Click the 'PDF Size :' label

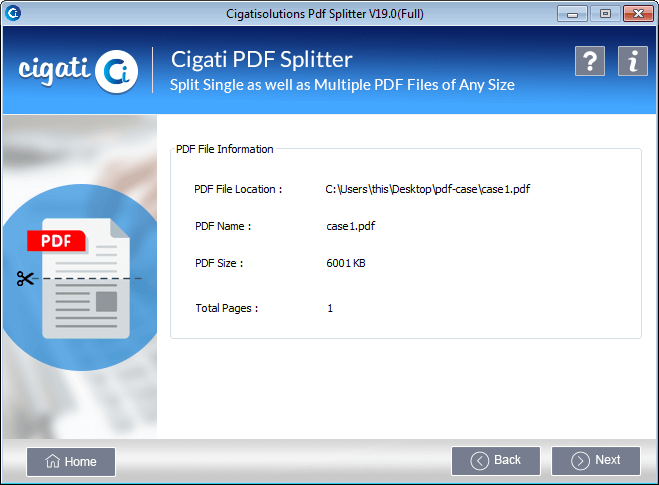(219, 264)
